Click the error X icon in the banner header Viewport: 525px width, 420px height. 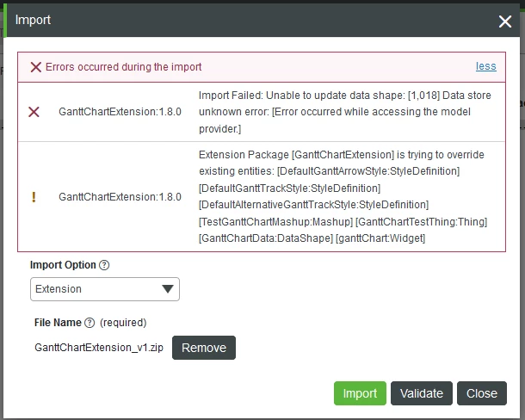click(36, 67)
